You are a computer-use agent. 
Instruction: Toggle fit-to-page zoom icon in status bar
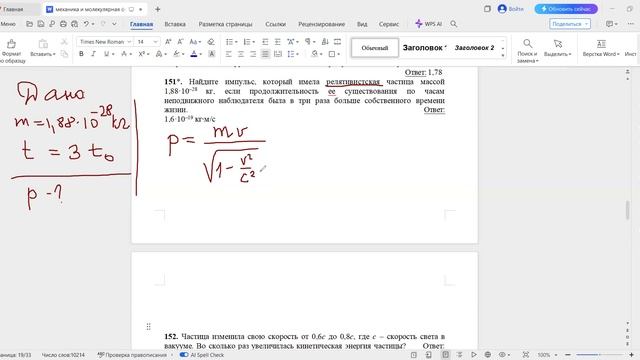click(x=526, y=355)
